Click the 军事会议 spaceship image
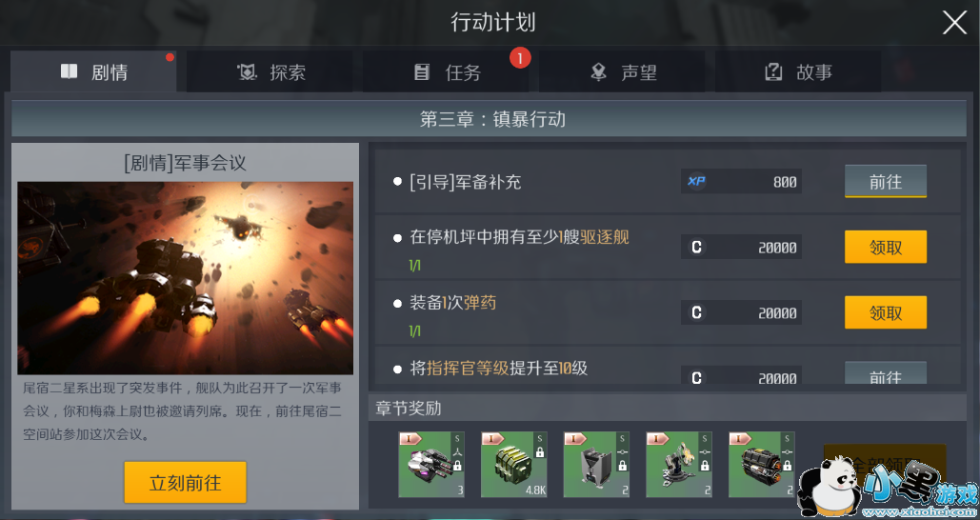This screenshot has width=980, height=520. pyautogui.click(x=185, y=278)
